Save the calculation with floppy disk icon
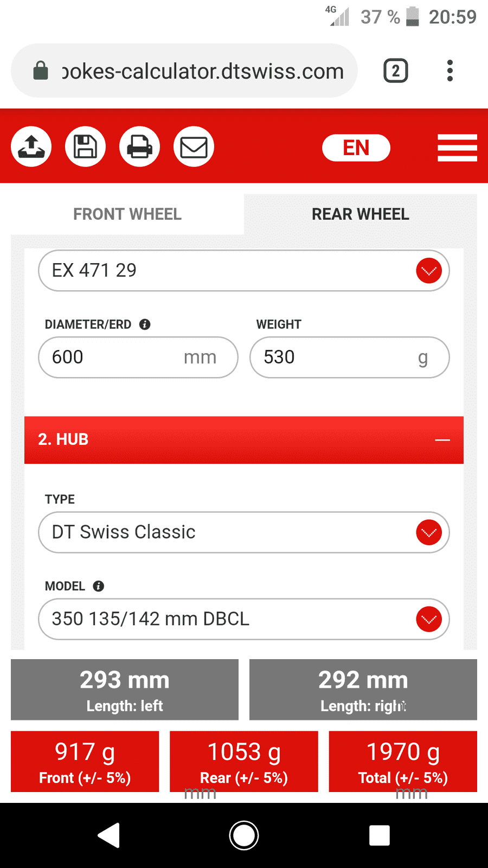This screenshot has width=488, height=868. click(85, 146)
